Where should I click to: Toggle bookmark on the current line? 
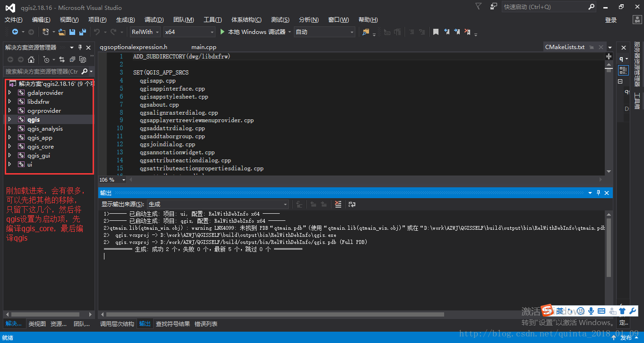436,32
